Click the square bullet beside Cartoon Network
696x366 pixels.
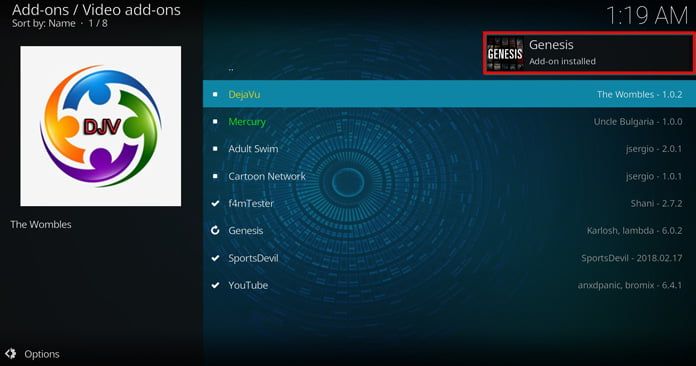point(215,176)
